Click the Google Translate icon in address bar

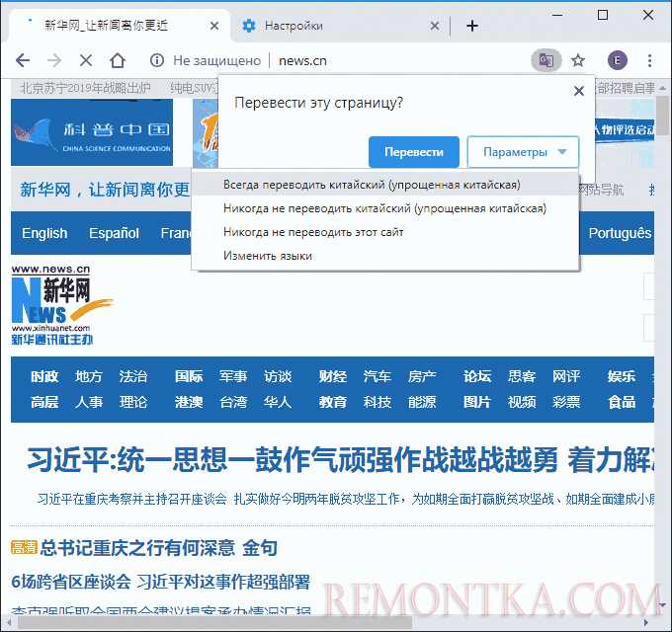tap(546, 60)
